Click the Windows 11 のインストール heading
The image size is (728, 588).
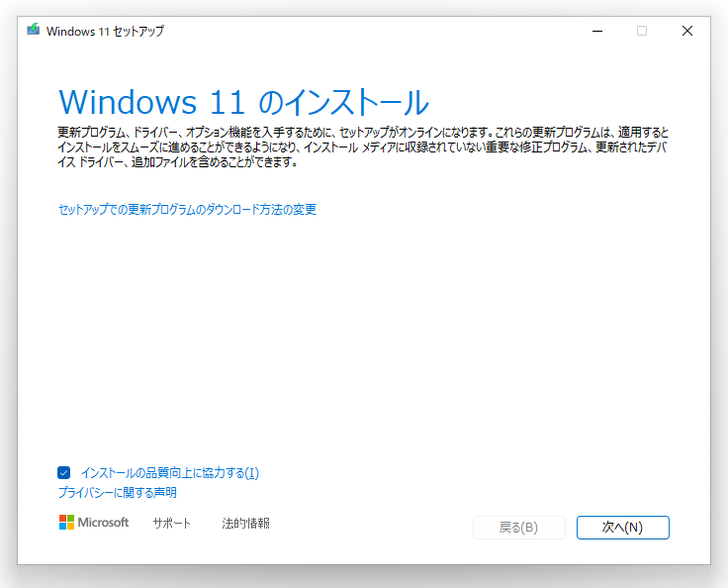click(243, 102)
